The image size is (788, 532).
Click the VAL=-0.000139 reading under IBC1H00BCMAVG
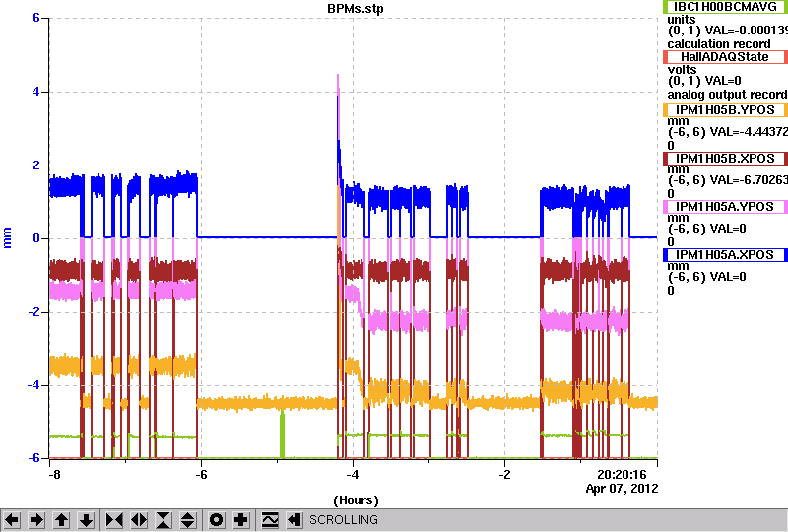pos(747,31)
